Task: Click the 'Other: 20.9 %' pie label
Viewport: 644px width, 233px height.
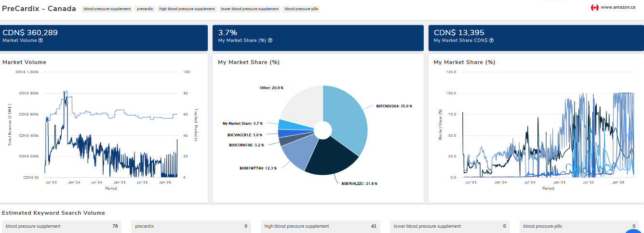Action: pos(271,88)
